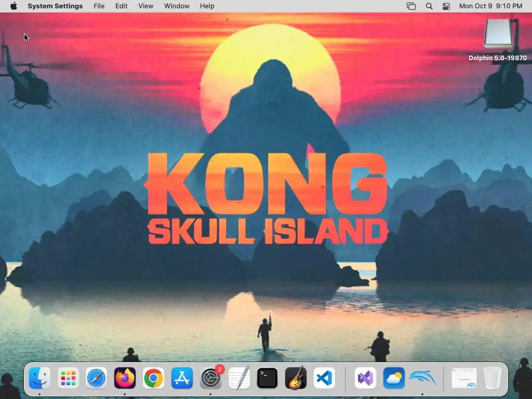Open the Help menu
The width and height of the screenshot is (532, 399).
[207, 6]
